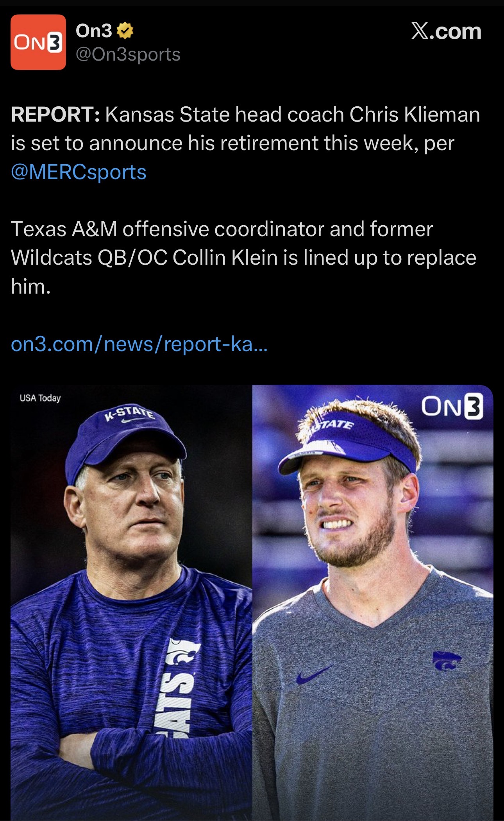This screenshot has height=821, width=504.
Task: Open the @On3sports handle
Action: [x=128, y=54]
